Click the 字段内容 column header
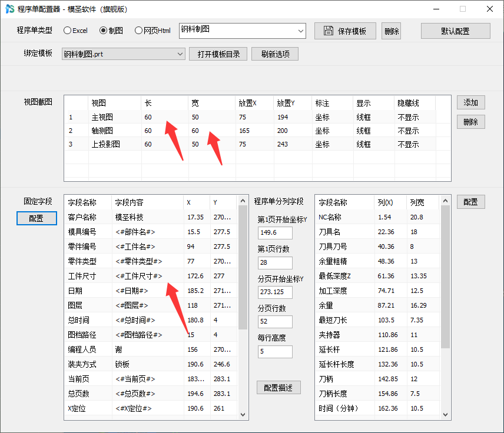 (148, 202)
